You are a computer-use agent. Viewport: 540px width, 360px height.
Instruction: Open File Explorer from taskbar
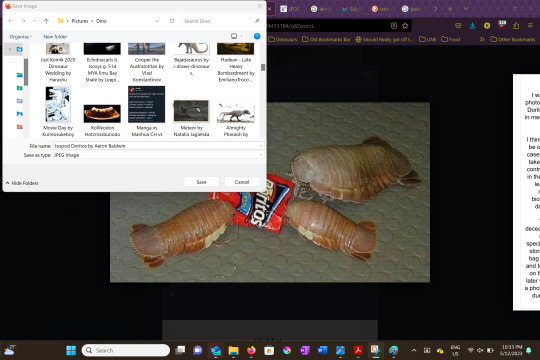point(233,350)
